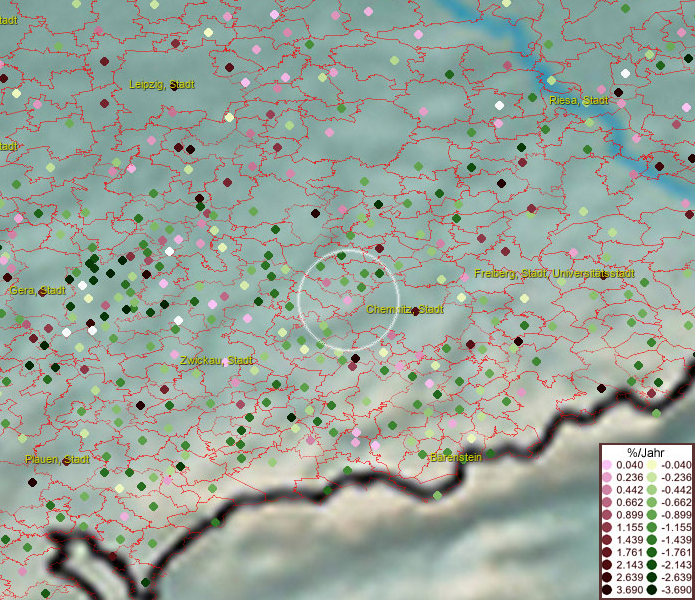Click the Riesa, Stadt map label

pyautogui.click(x=578, y=101)
